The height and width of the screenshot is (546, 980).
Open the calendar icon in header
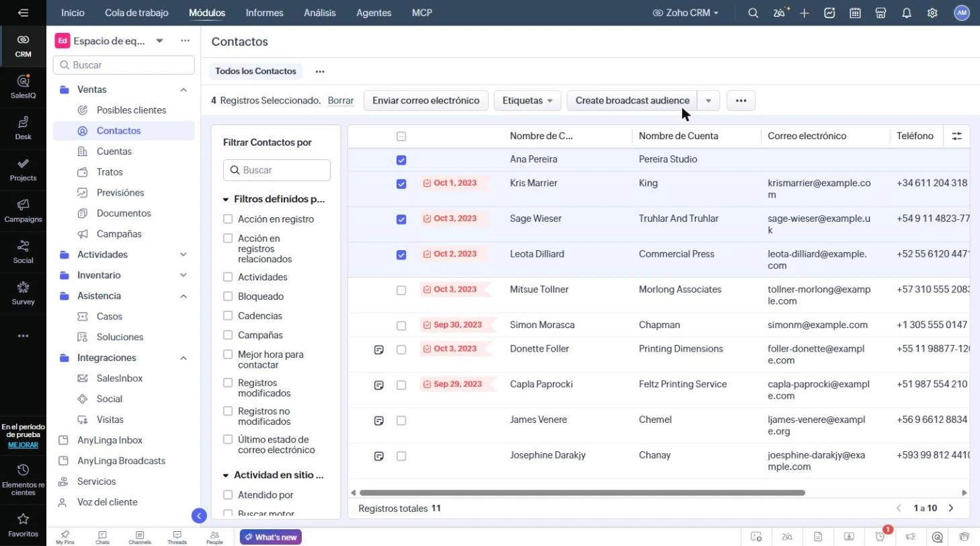click(855, 13)
